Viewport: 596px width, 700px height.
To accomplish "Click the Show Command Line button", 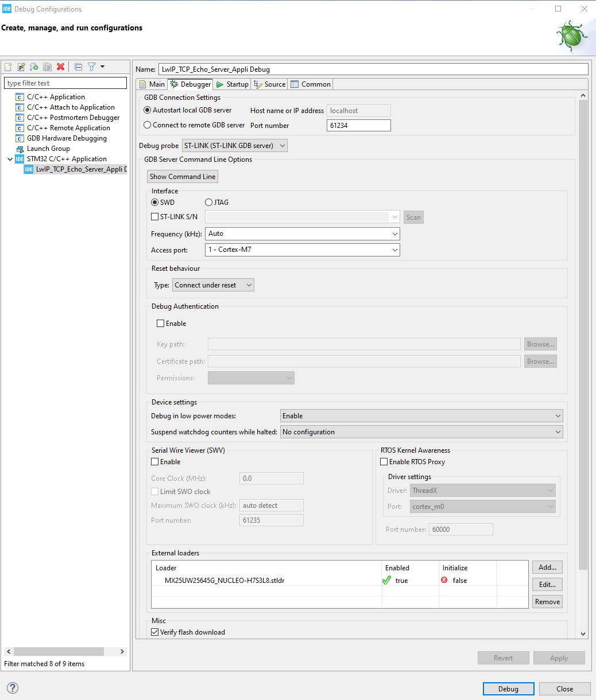I will [x=183, y=177].
